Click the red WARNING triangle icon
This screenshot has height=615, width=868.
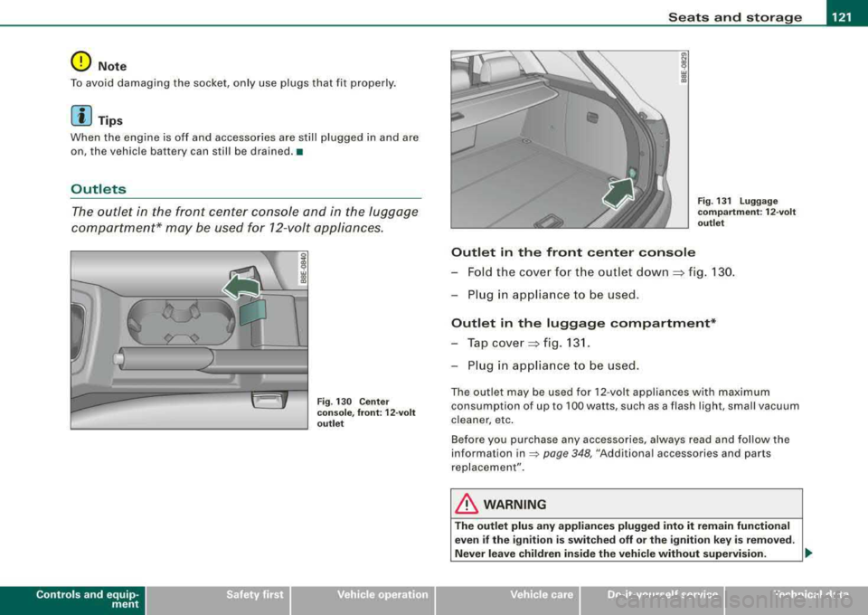coord(467,505)
